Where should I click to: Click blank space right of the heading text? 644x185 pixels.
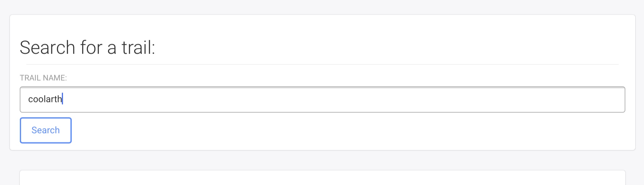[378, 48]
